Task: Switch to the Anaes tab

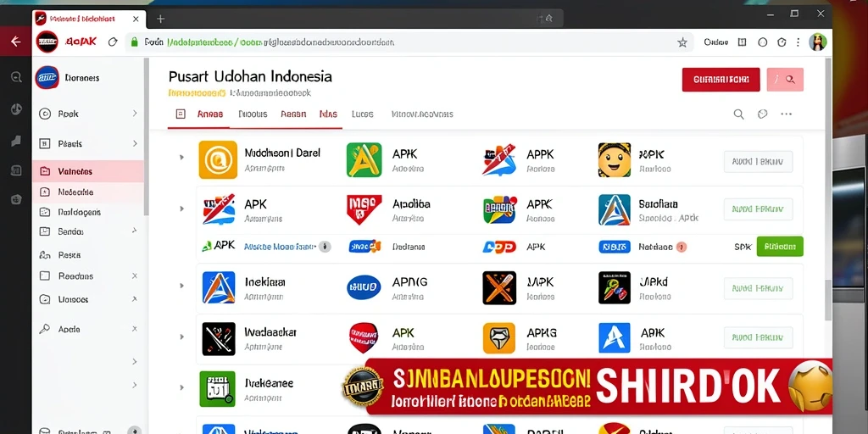Action: [210, 114]
